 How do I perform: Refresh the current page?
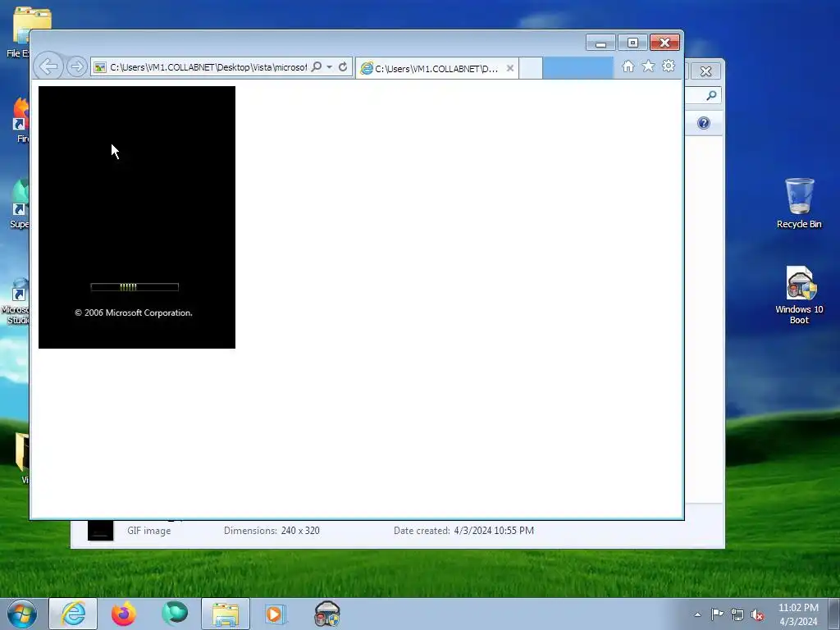point(343,67)
